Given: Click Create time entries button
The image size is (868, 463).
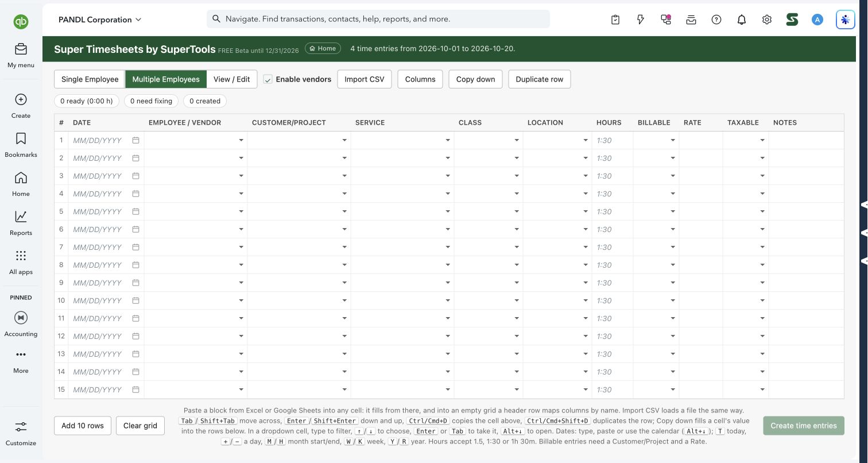Looking at the screenshot, I should (x=804, y=426).
